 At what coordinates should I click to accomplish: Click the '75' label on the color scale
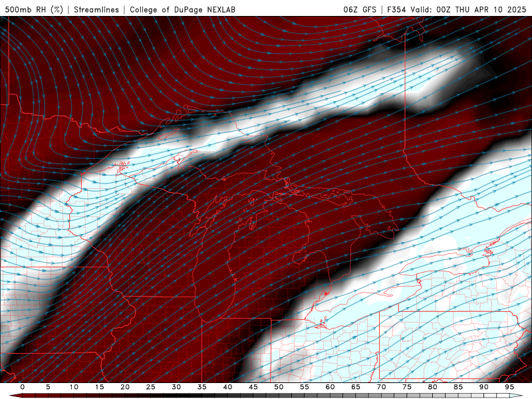tap(407, 387)
